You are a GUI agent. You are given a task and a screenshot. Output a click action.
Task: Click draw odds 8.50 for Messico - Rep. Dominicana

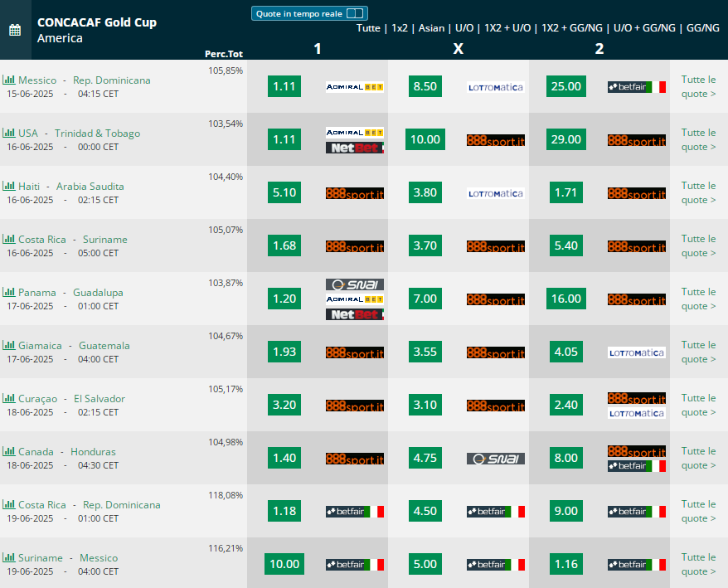click(425, 86)
